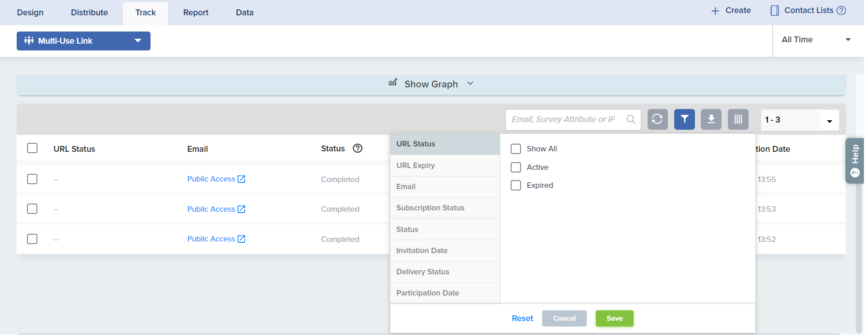Check the Show All filter option
Viewport: 868px width, 336px height.
coord(516,149)
